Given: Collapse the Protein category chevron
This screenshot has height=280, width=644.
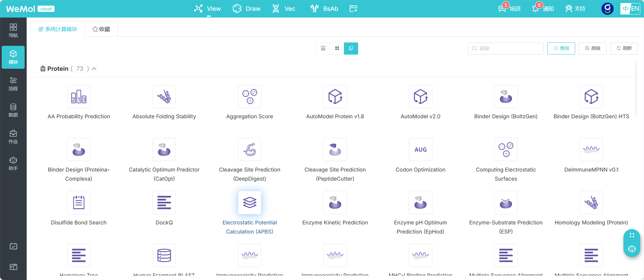Looking at the screenshot, I should tap(94, 69).
